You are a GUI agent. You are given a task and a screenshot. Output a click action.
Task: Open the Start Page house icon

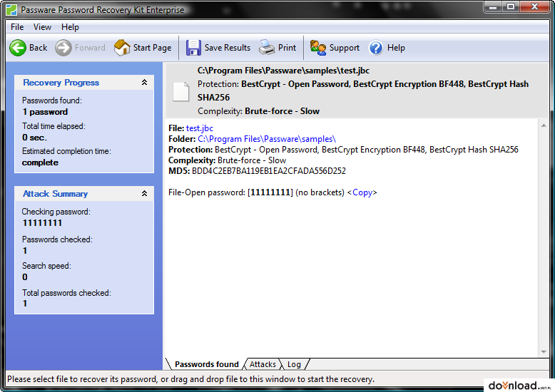122,48
